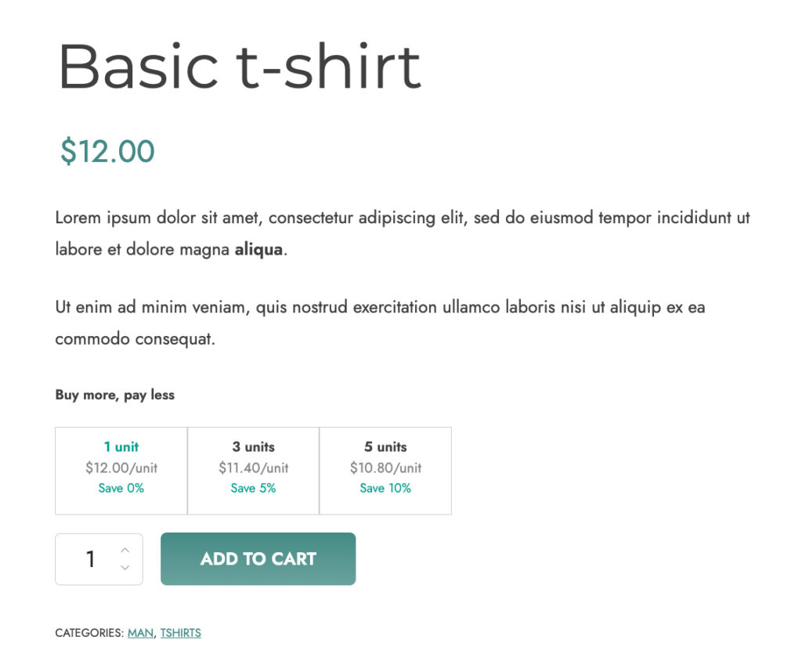Choose the 5 units pricing tier
The image size is (802, 672).
coord(385,471)
